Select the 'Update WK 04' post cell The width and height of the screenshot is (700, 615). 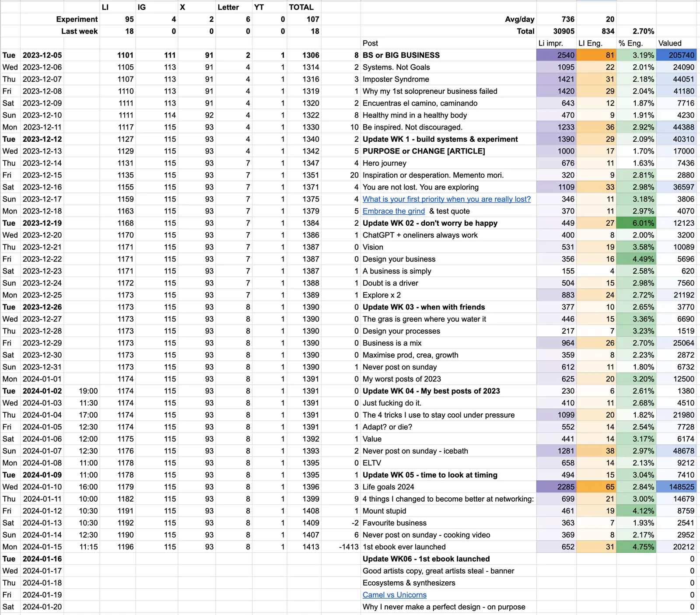click(448, 391)
